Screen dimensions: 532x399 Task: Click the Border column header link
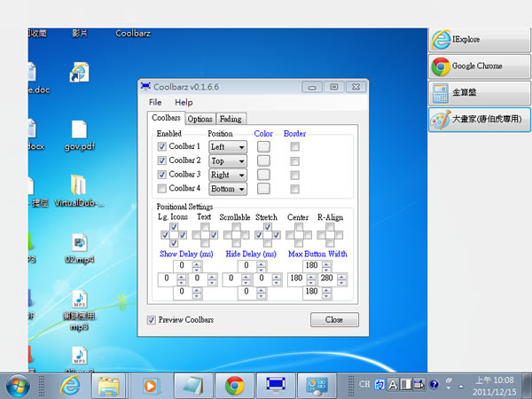point(294,133)
